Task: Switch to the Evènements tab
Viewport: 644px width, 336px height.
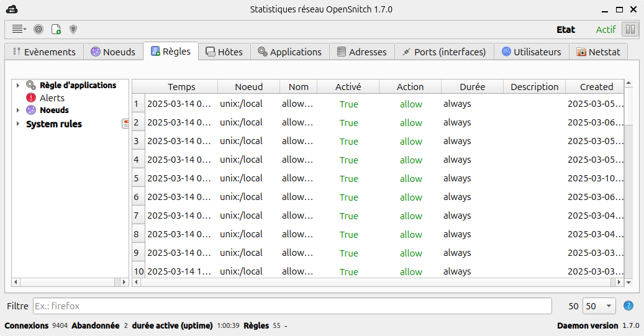Action: click(44, 52)
